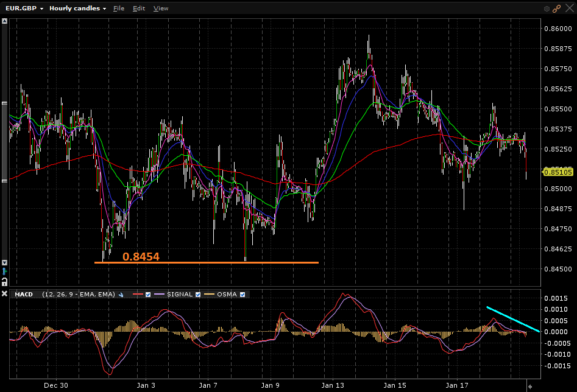Click the blue vertical auto-scale arrows icon
The width and height of the screenshot is (577, 392).
(4, 271)
